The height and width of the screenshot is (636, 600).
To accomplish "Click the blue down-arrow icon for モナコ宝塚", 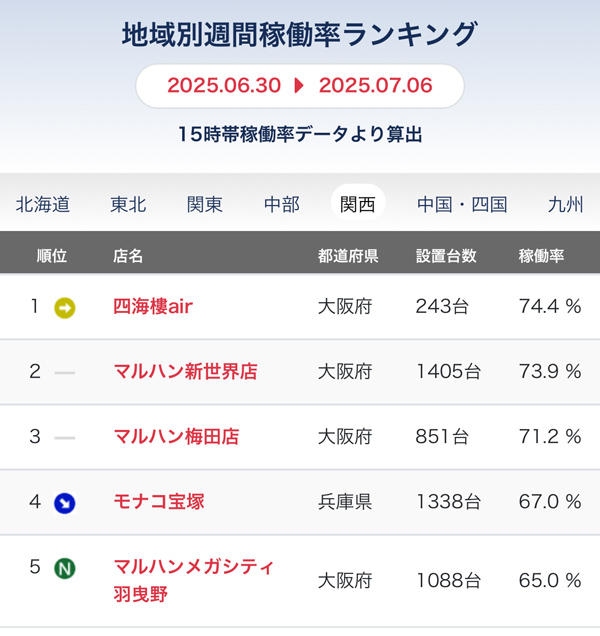I will tap(65, 503).
